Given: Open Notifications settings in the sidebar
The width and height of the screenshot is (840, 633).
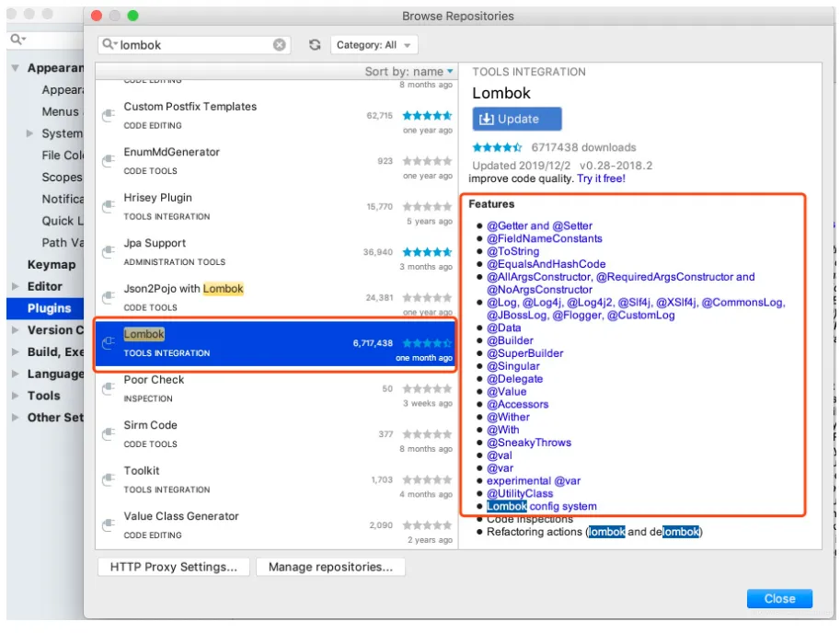Looking at the screenshot, I should [x=63, y=200].
